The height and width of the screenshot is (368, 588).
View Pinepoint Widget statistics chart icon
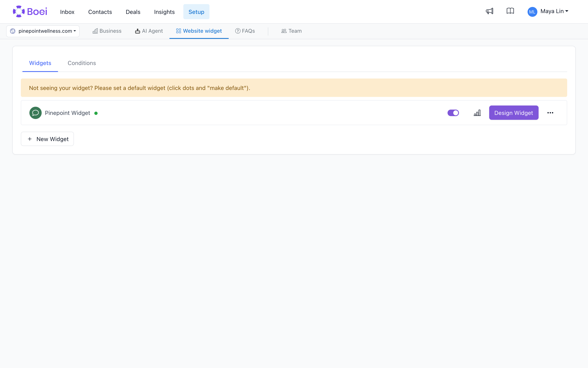point(477,113)
